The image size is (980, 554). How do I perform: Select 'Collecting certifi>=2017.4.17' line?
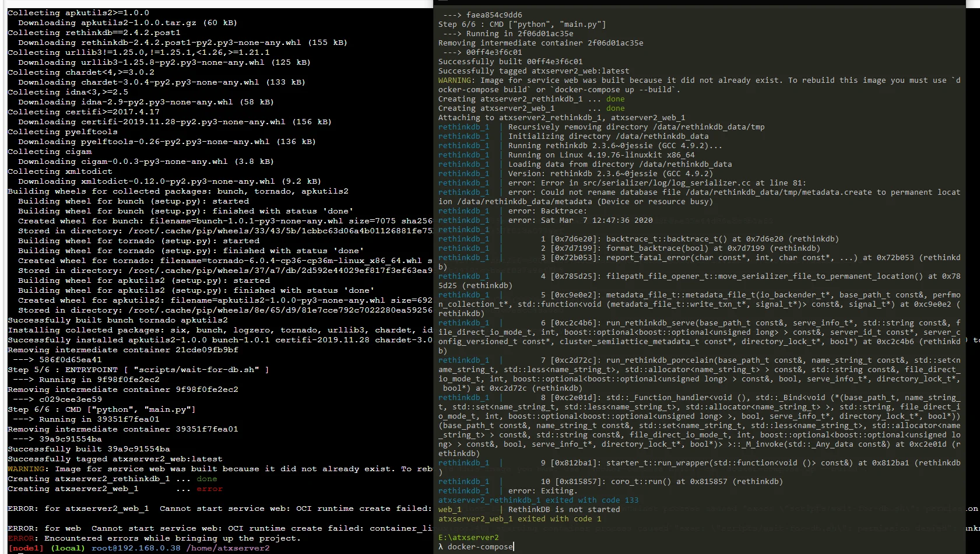coord(83,112)
